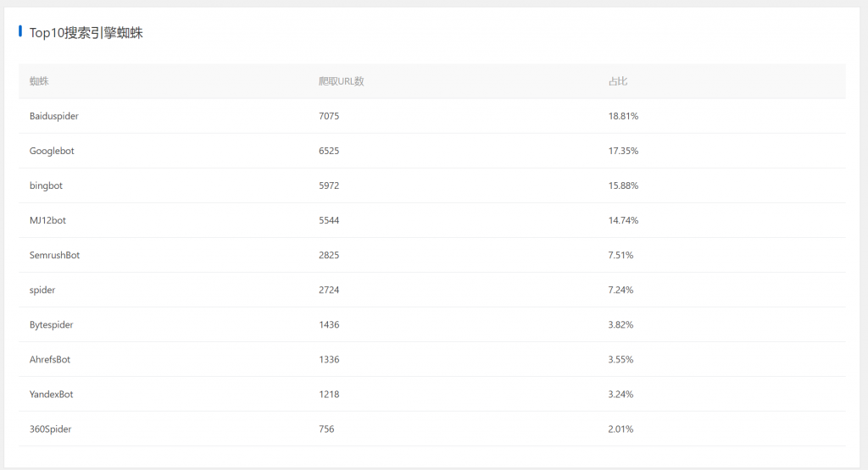Image resolution: width=868 pixels, height=470 pixels.
Task: Click the 蜘蛛 column header
Action: (x=39, y=81)
